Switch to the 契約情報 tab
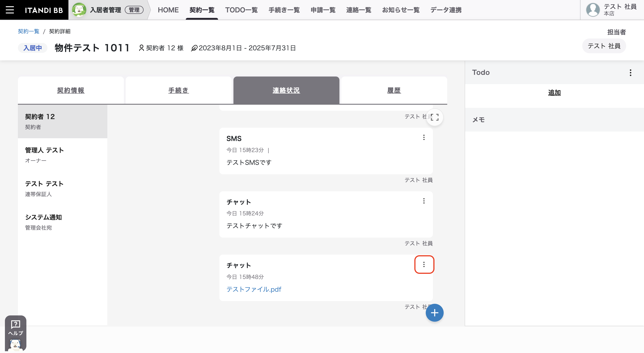This screenshot has width=644, height=353. pyautogui.click(x=71, y=90)
